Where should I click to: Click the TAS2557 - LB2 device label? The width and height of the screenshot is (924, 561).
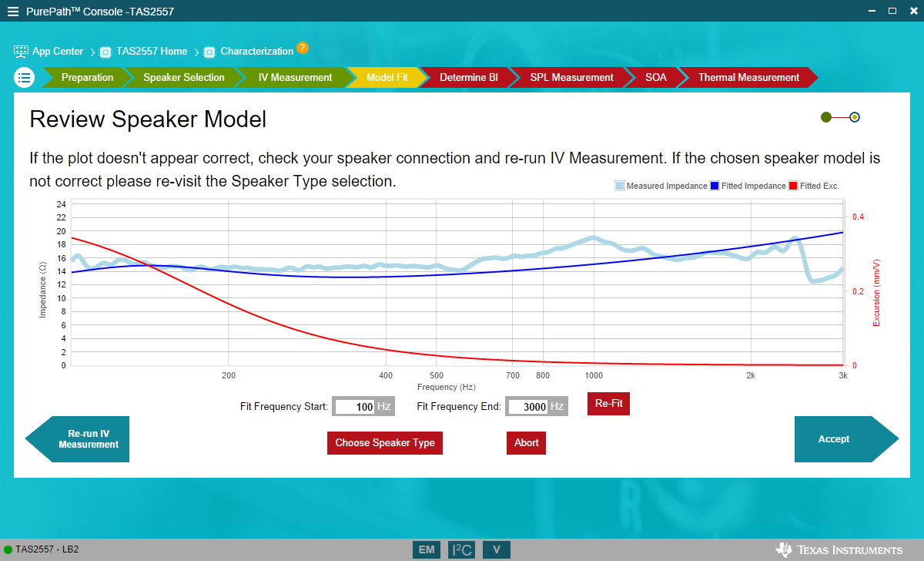tap(47, 550)
